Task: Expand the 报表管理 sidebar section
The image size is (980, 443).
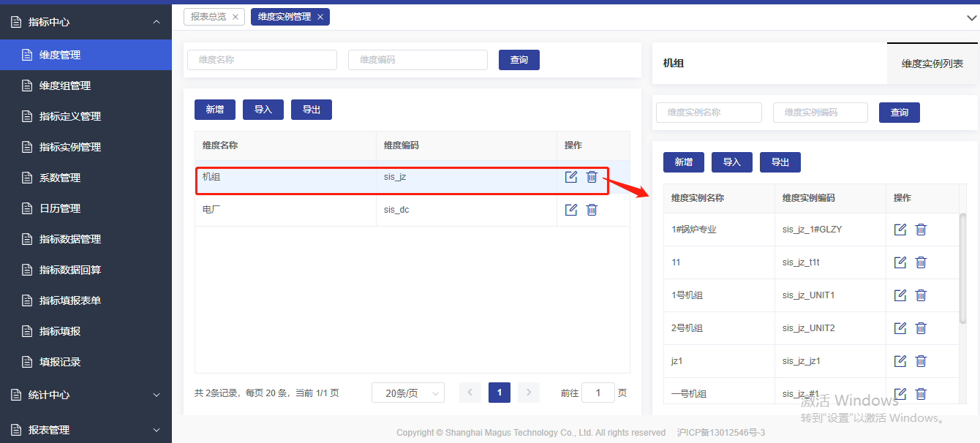Action: [x=156, y=430]
